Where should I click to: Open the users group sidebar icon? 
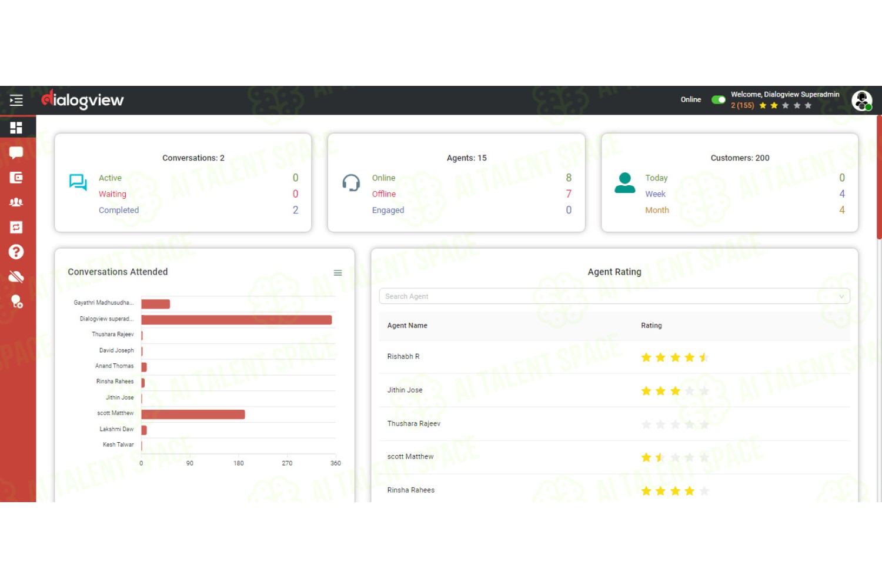click(16, 202)
